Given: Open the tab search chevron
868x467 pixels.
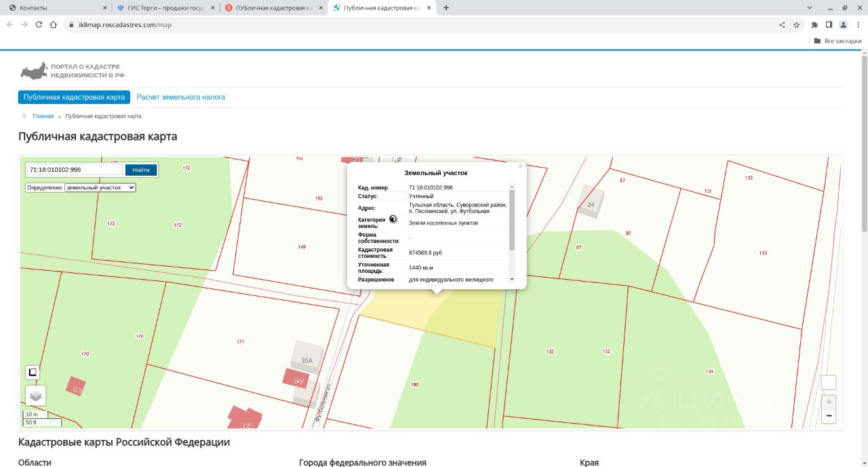Looking at the screenshot, I should coord(810,7).
